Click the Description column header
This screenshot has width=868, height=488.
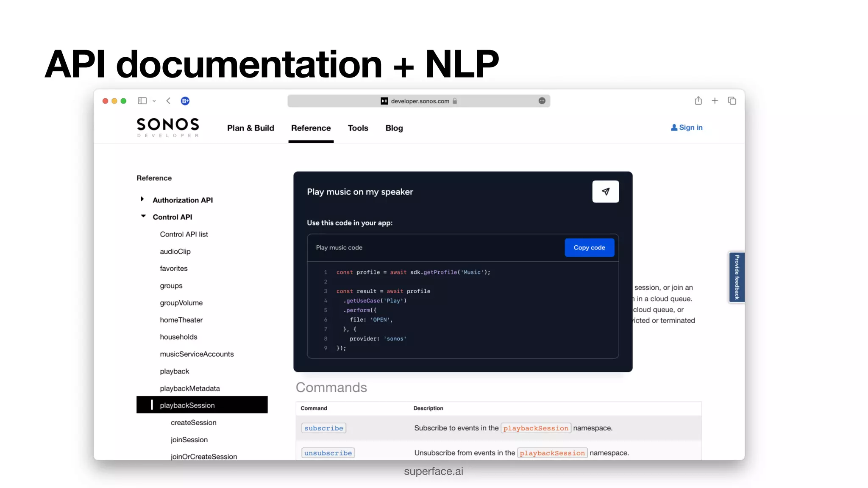[428, 408]
